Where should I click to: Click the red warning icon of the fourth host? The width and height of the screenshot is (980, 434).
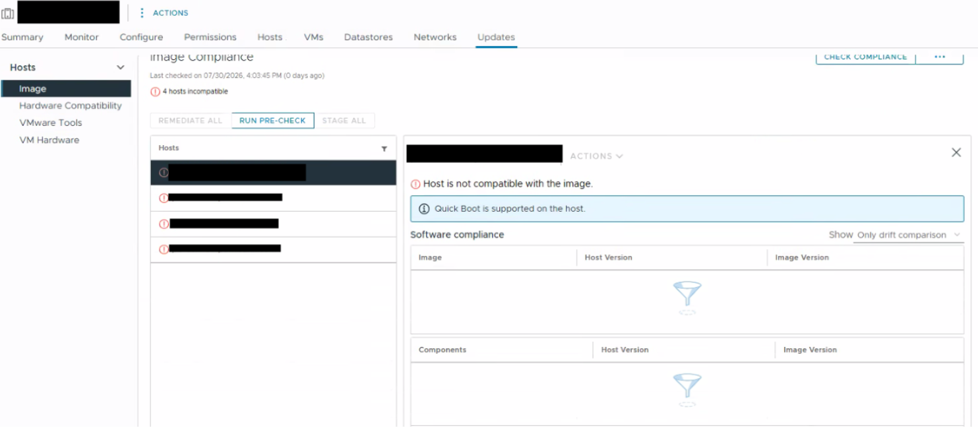[164, 249]
